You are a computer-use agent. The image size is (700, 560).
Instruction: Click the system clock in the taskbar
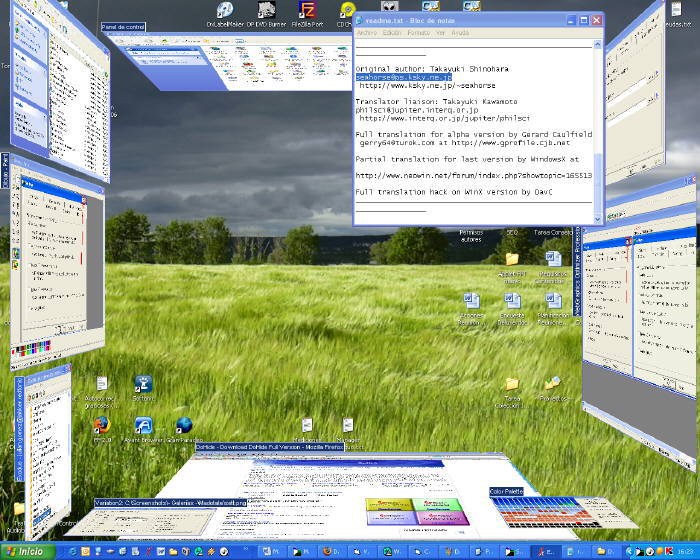pos(686,552)
